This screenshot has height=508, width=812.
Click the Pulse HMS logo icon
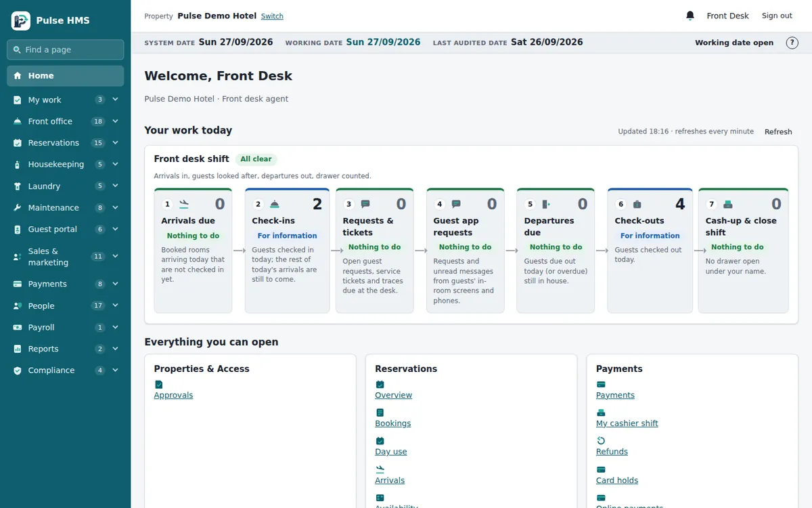(x=21, y=20)
